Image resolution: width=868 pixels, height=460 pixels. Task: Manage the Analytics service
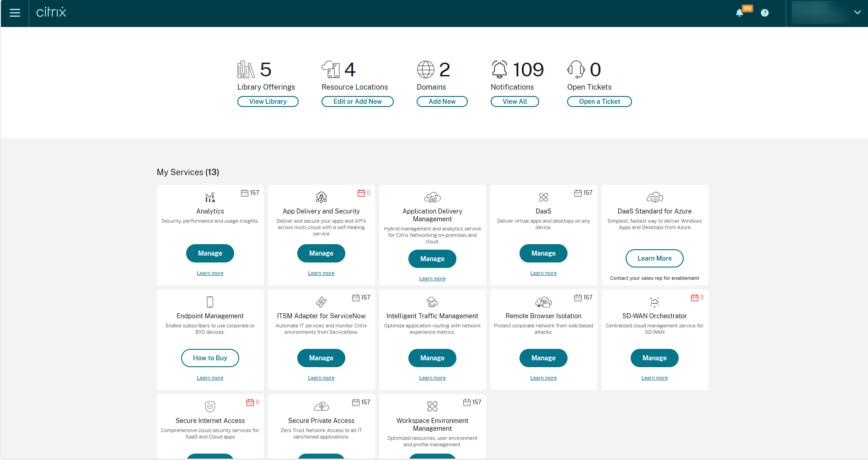pyautogui.click(x=210, y=253)
